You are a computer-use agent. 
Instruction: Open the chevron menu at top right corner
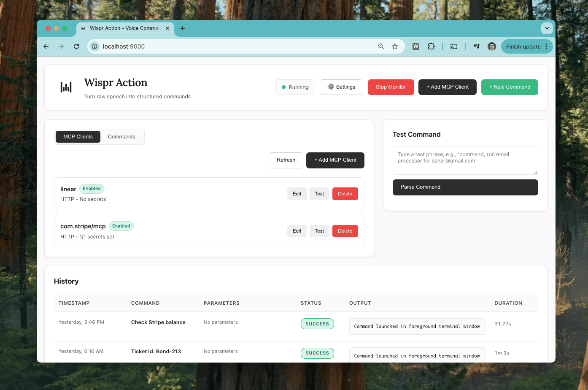coord(547,28)
